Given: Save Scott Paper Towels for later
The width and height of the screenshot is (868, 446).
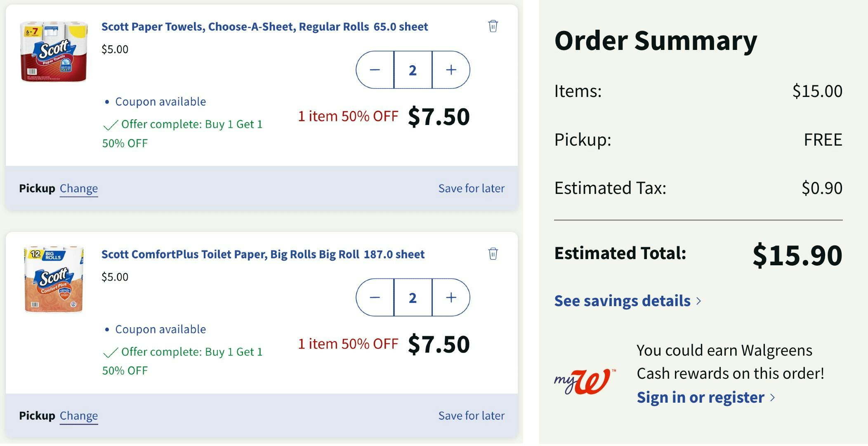Looking at the screenshot, I should pyautogui.click(x=471, y=189).
